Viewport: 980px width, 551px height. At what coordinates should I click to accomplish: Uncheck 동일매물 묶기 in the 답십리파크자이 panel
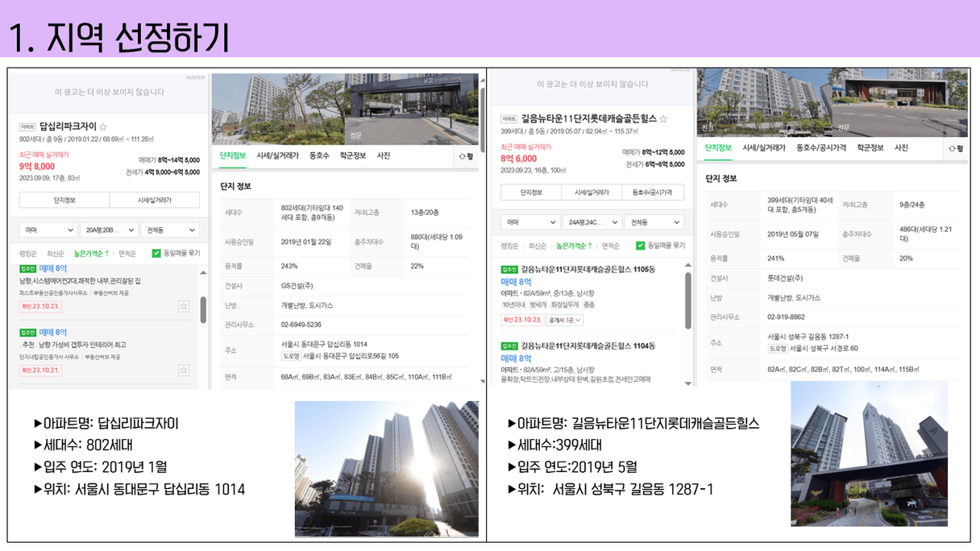tap(156, 253)
